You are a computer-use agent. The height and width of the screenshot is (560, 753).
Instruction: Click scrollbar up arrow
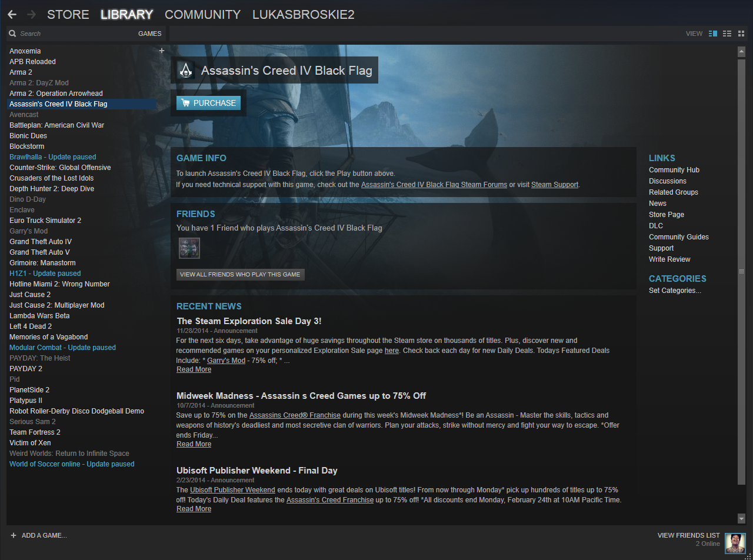pos(741,52)
